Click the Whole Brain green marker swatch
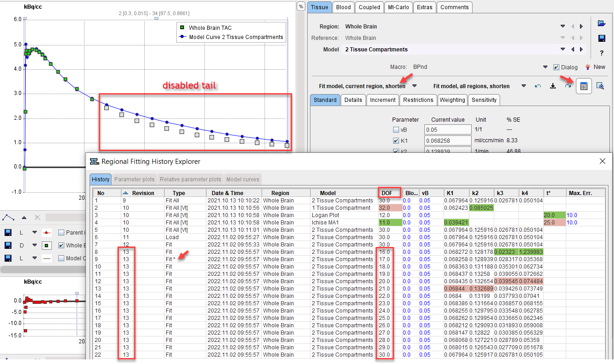This screenshot has height=364, width=614. click(47, 246)
